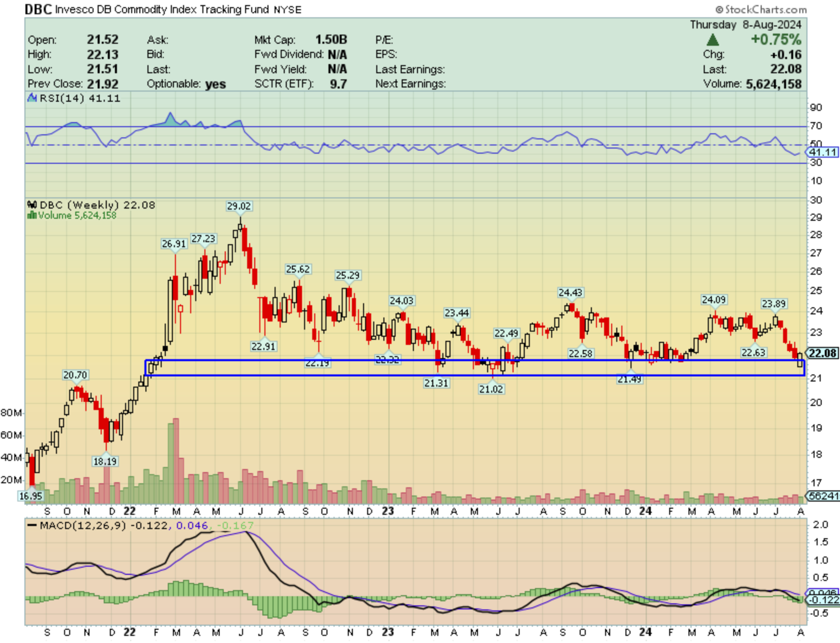Click the 21.31 low price label
The width and height of the screenshot is (840, 643).
(436, 383)
